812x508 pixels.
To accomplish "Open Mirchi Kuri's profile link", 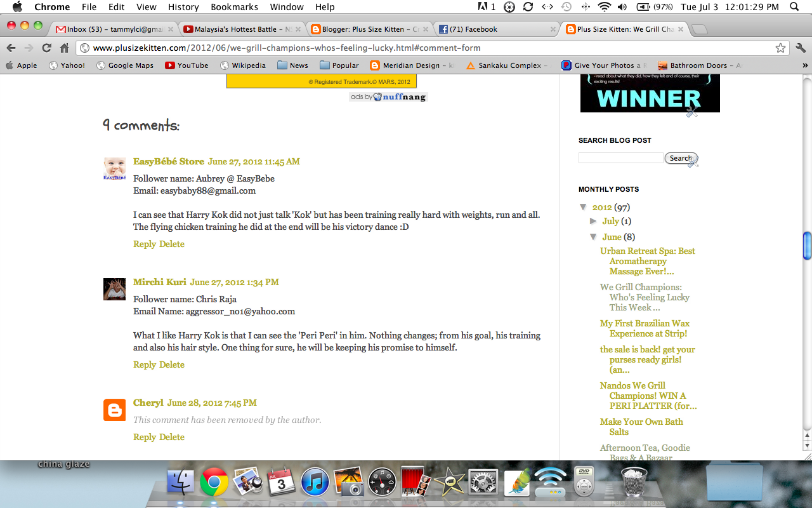I will point(159,282).
